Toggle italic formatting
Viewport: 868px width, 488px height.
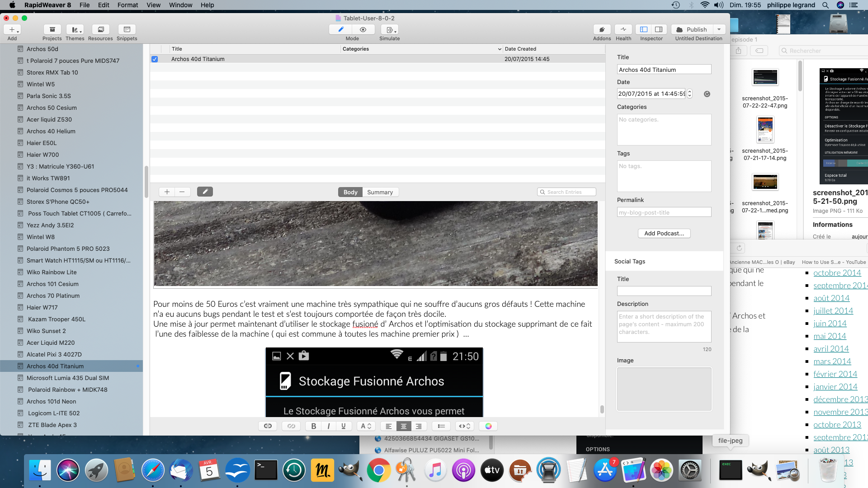point(329,426)
